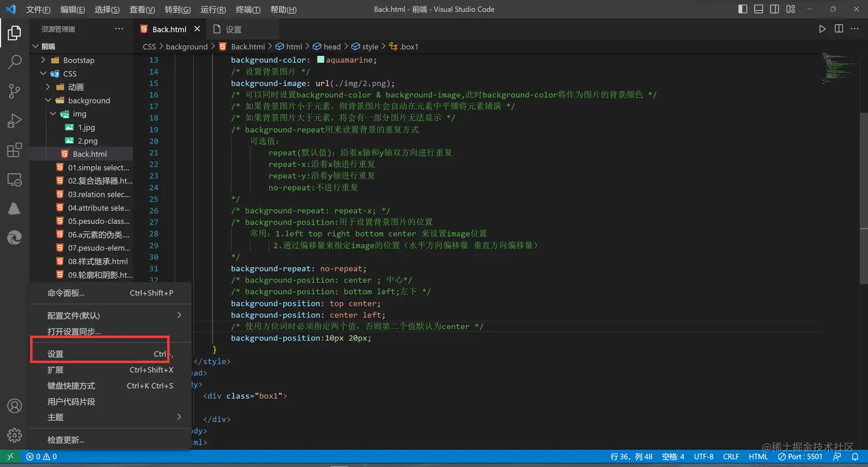The height and width of the screenshot is (467, 868).
Task: Open the Search view in activity bar
Action: point(14,62)
